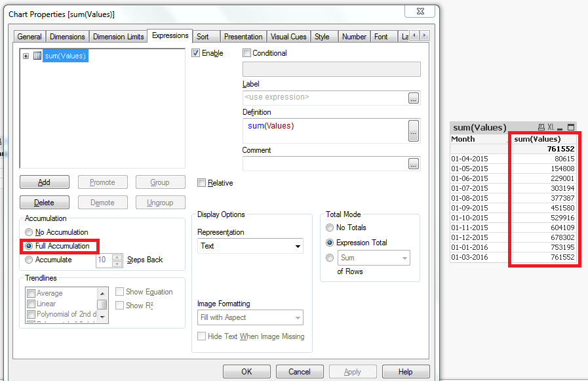Open the Image Formatting Fill with Aspect dropdown
The width and height of the screenshot is (588, 381).
coord(250,317)
